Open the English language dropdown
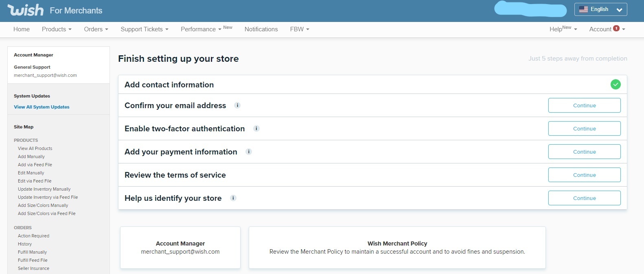This screenshot has height=274, width=644. click(x=600, y=9)
